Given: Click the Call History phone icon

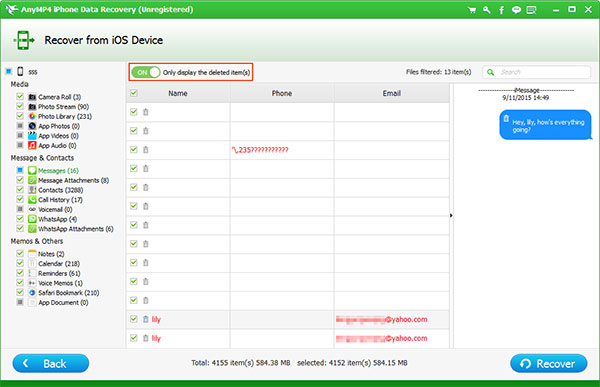Looking at the screenshot, I should click(32, 199).
